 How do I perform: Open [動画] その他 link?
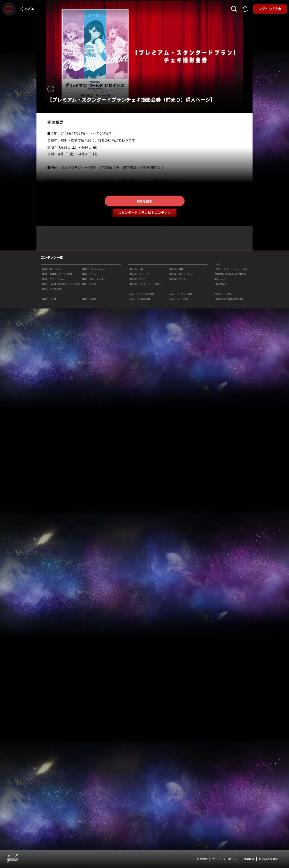point(89,284)
